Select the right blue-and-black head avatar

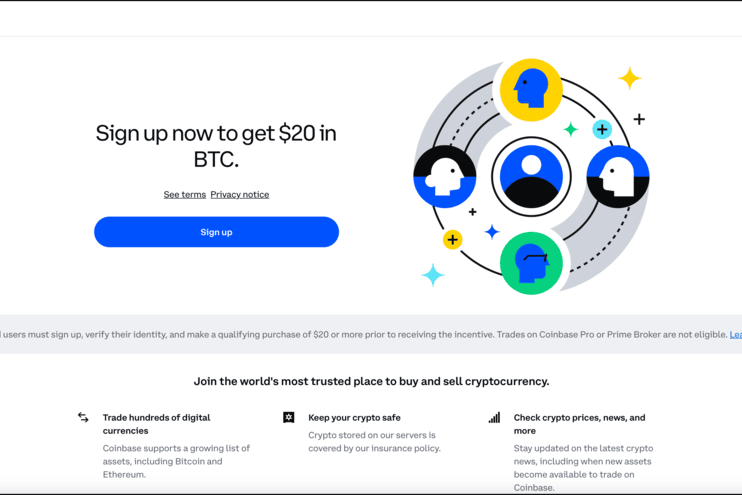pos(618,177)
